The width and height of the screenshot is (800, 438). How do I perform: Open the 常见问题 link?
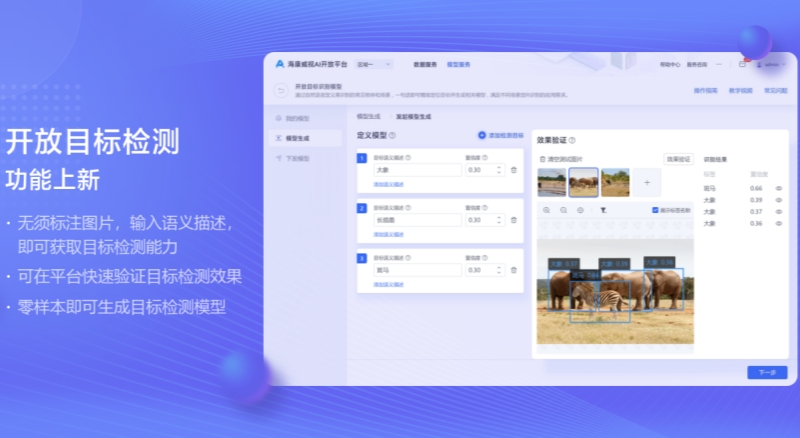coord(776,91)
